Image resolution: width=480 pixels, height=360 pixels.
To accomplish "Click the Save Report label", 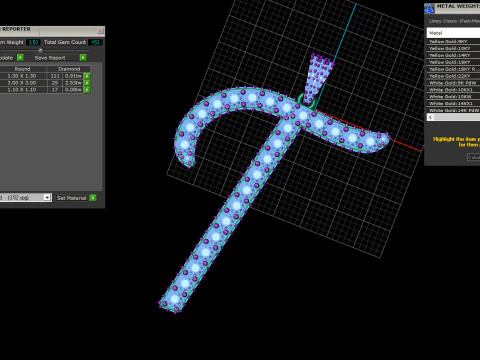I will coord(50,58).
